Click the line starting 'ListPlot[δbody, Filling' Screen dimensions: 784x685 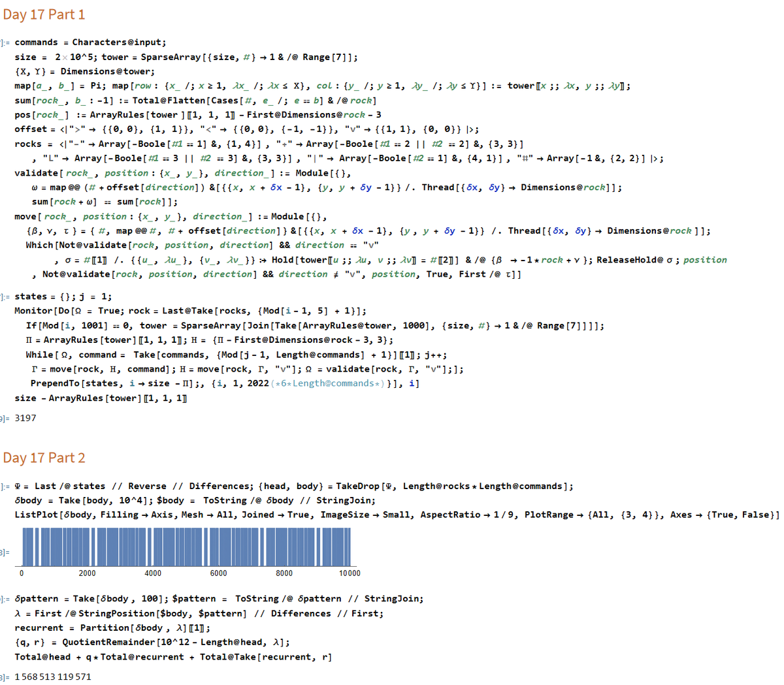(x=397, y=515)
